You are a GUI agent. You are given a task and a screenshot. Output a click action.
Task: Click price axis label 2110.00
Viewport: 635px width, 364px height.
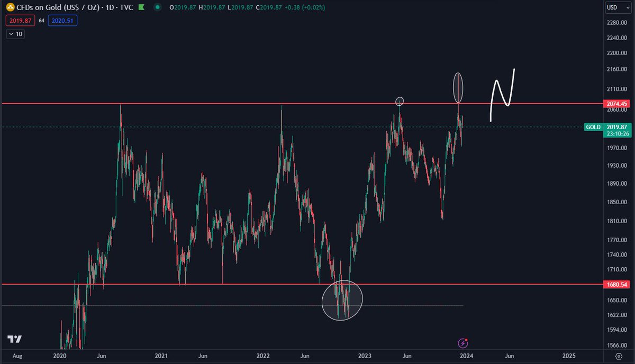coord(617,89)
